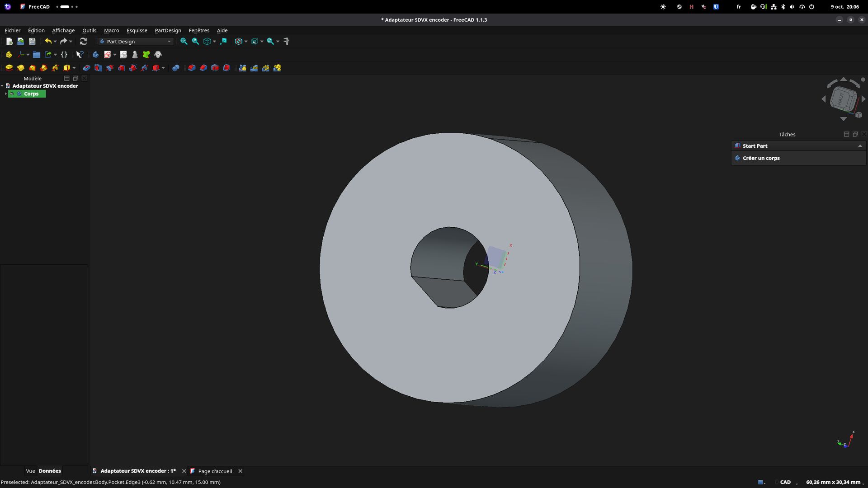Screen dimensions: 868x488
Task: Click the Fit Selection zoom icon
Action: click(x=195, y=41)
